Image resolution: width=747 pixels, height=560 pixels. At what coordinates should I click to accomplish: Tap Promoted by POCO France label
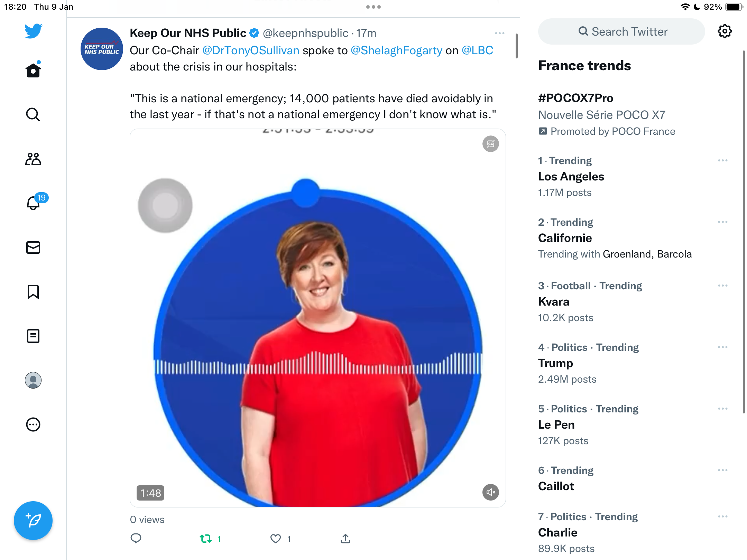pyautogui.click(x=607, y=131)
